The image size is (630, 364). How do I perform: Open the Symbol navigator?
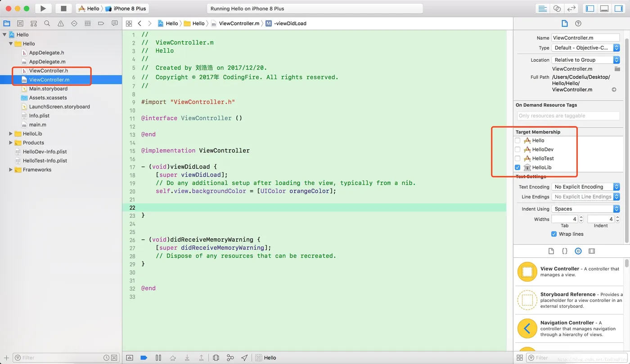[34, 23]
